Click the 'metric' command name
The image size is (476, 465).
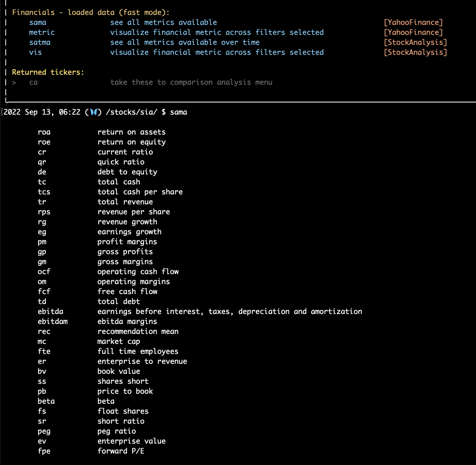(42, 32)
